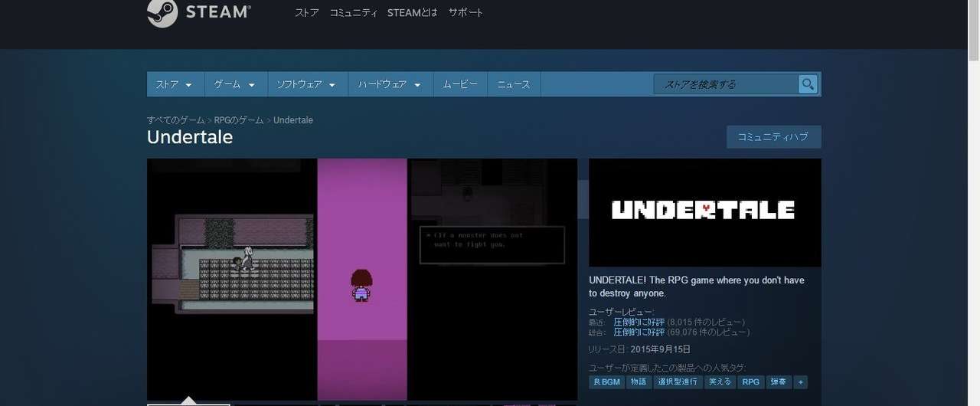Open サポート in the top header
Viewport: 980px width, 406px height.
[x=465, y=13]
